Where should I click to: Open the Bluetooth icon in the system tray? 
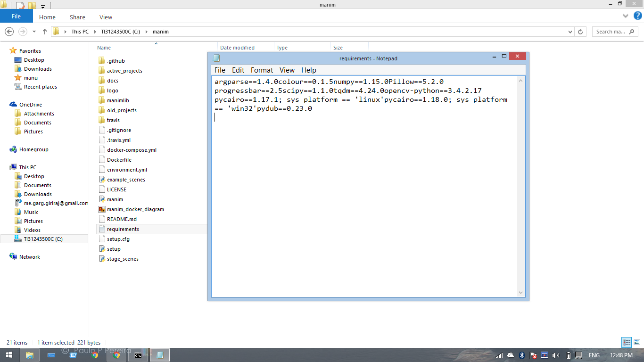pos(522,355)
